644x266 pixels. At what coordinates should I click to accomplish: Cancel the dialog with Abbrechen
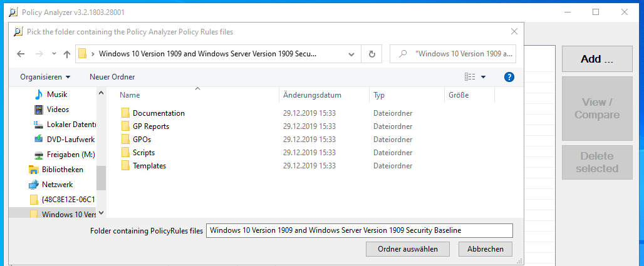coord(485,249)
